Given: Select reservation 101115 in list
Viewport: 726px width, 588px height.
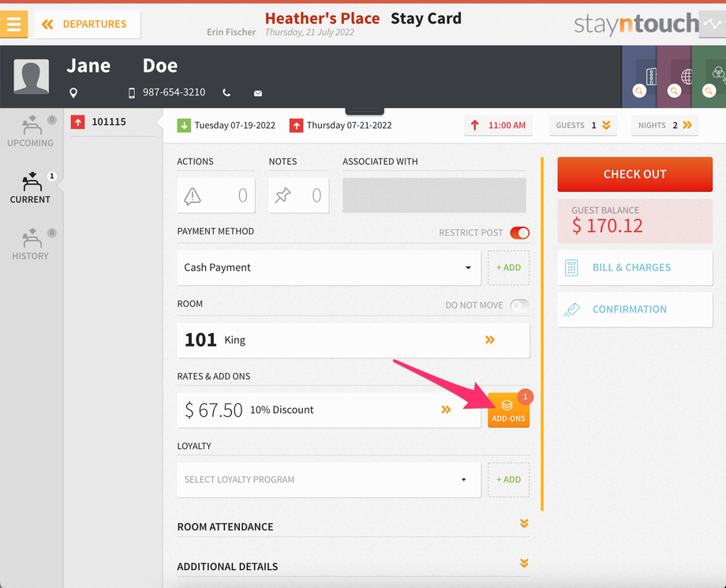Looking at the screenshot, I should [x=113, y=122].
